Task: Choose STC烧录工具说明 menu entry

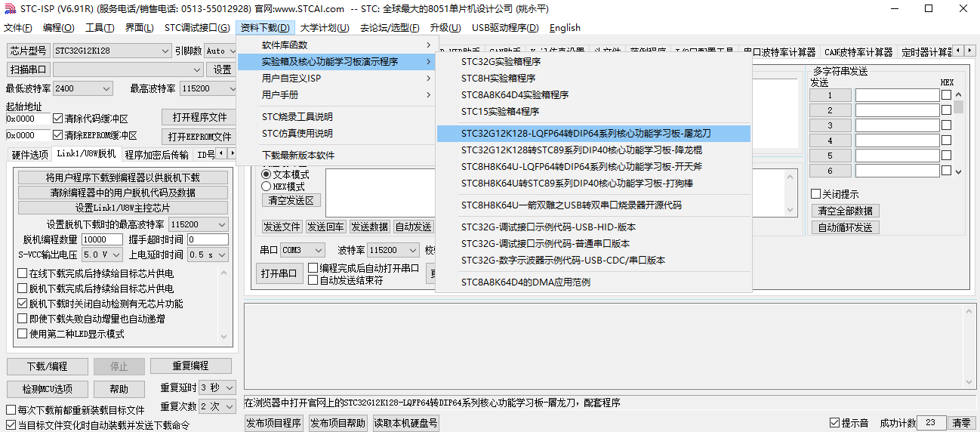Action: tap(336, 117)
